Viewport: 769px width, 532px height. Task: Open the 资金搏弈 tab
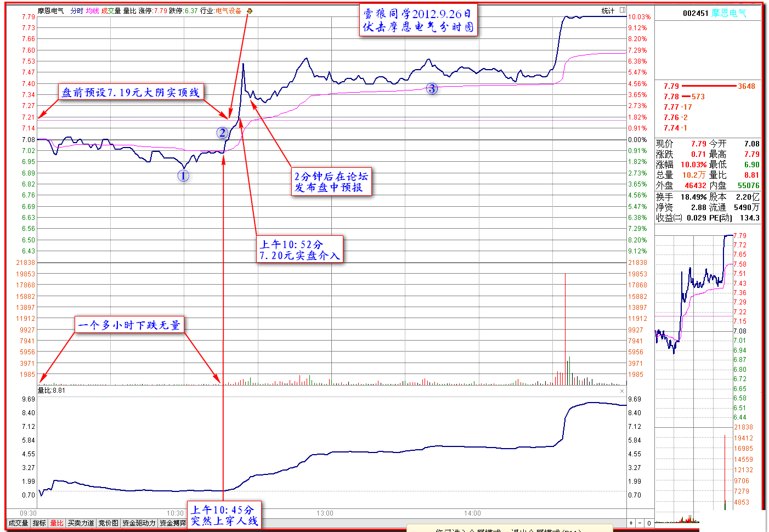pyautogui.click(x=173, y=523)
